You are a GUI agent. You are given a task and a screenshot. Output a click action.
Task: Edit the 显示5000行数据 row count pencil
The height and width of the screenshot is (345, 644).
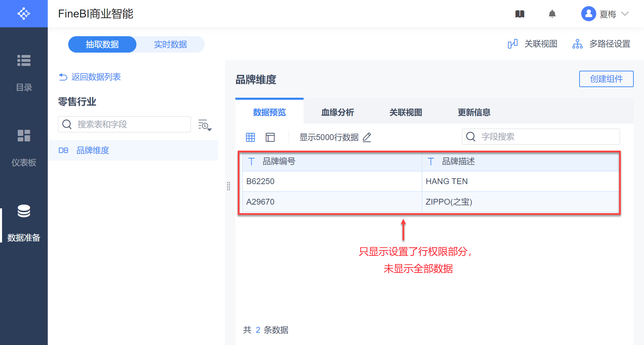pos(367,137)
